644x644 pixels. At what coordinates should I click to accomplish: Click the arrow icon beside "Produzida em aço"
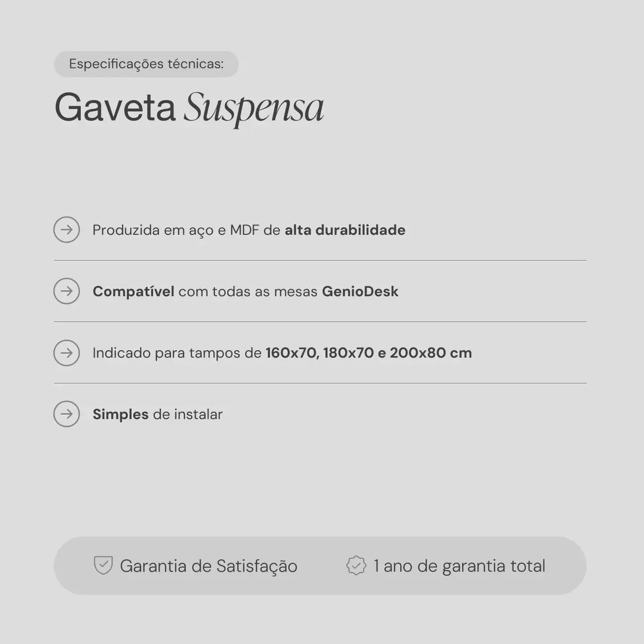[x=66, y=230]
